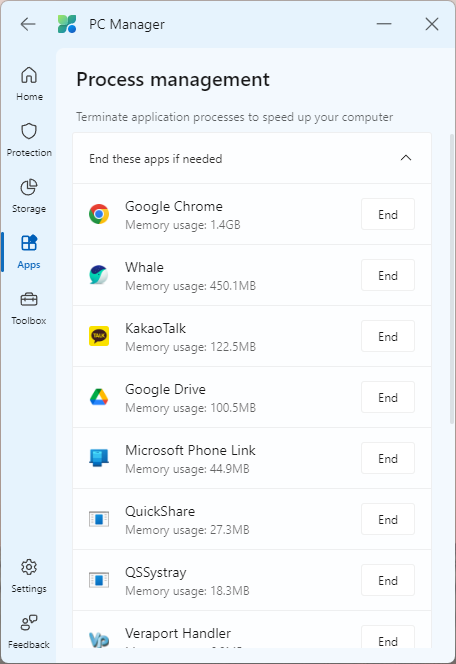This screenshot has height=664, width=456.
Task: Click the Google Drive icon
Action: pyautogui.click(x=99, y=397)
